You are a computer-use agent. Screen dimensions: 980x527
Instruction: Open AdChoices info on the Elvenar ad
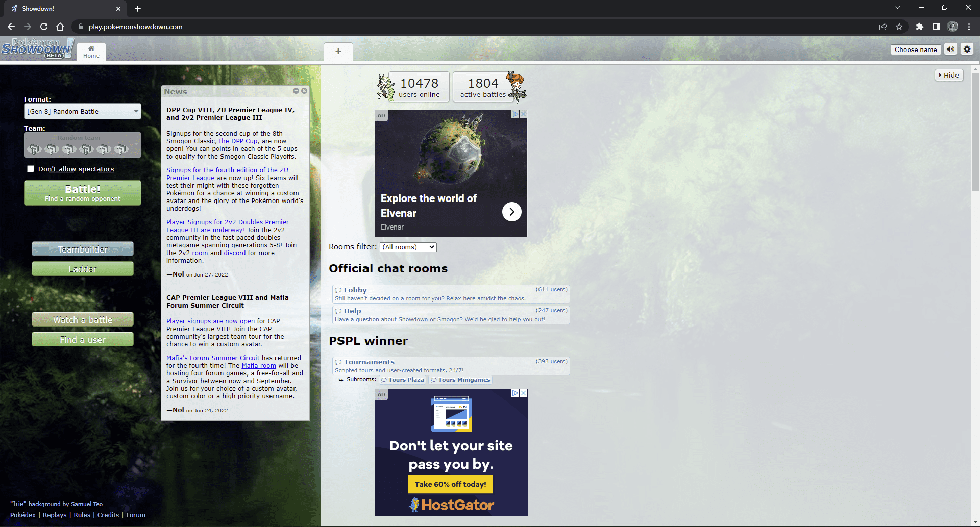coord(516,114)
